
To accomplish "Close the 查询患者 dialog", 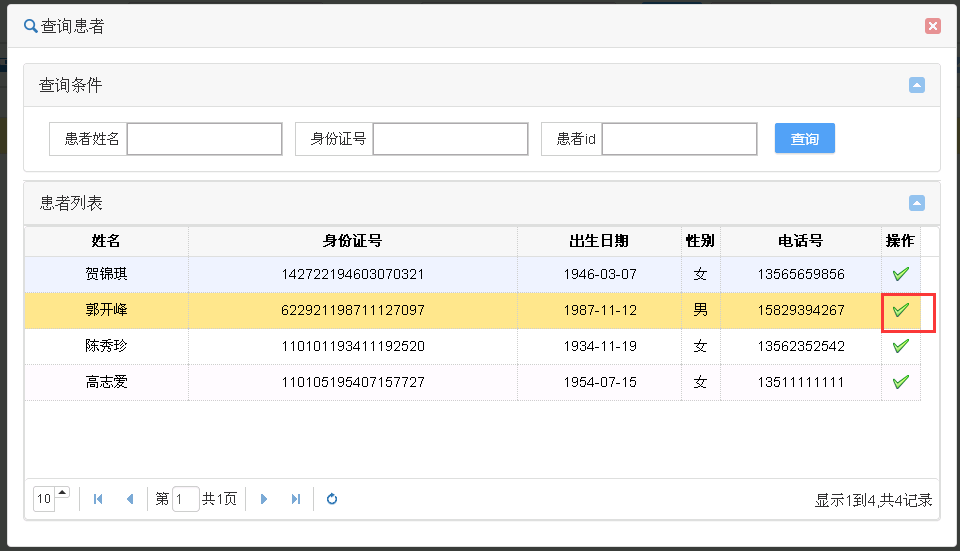I will pyautogui.click(x=932, y=26).
